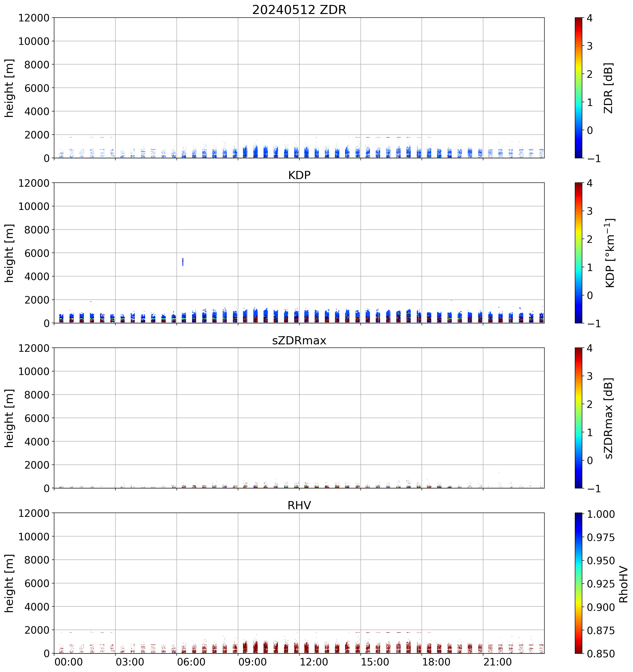The image size is (633, 672).
Task: Click the 18:00 x-axis tick label
Action: tap(436, 662)
